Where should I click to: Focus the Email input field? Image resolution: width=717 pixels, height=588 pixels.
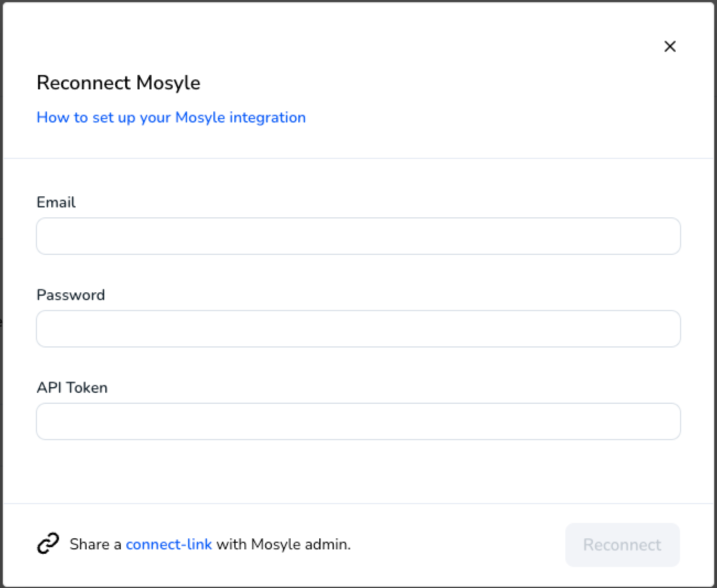coord(358,236)
